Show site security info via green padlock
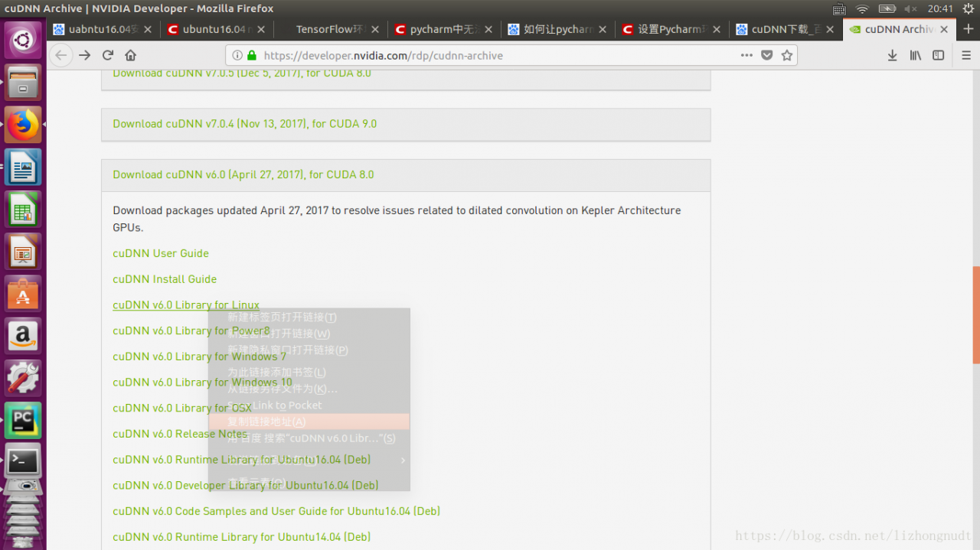 (x=251, y=55)
